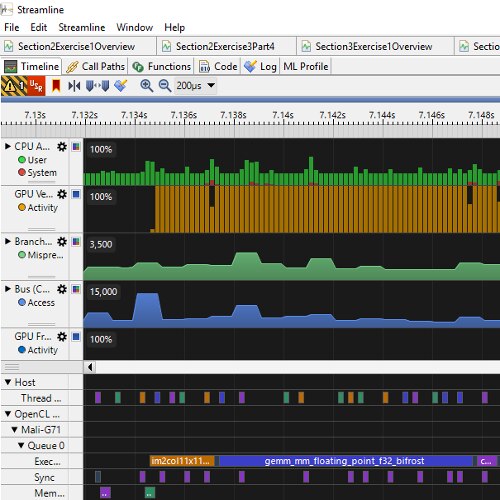The width and height of the screenshot is (500, 500).
Task: Toggle the User series green legend
Action: click(x=22, y=160)
